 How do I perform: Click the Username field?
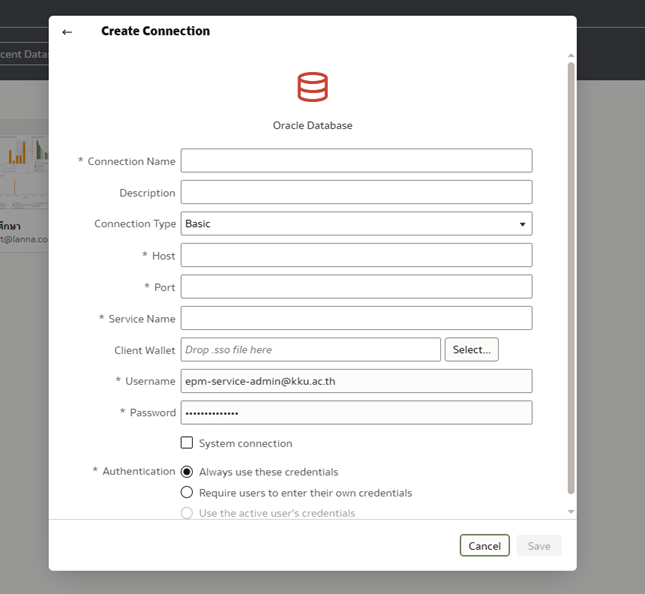[356, 381]
